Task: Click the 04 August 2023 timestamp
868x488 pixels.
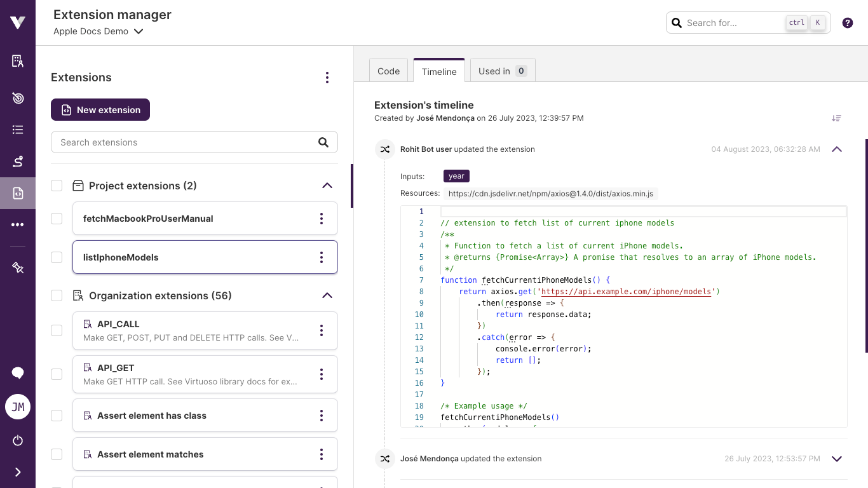Action: click(x=766, y=149)
